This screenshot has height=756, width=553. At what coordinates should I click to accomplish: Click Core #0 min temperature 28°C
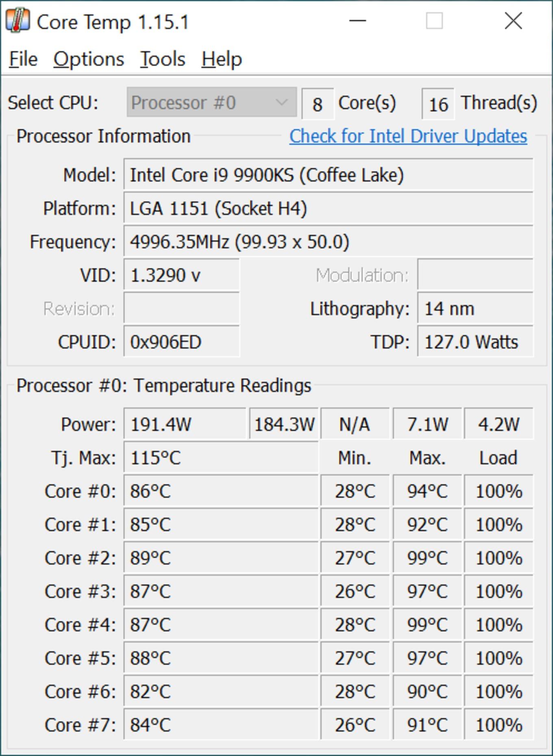(355, 491)
